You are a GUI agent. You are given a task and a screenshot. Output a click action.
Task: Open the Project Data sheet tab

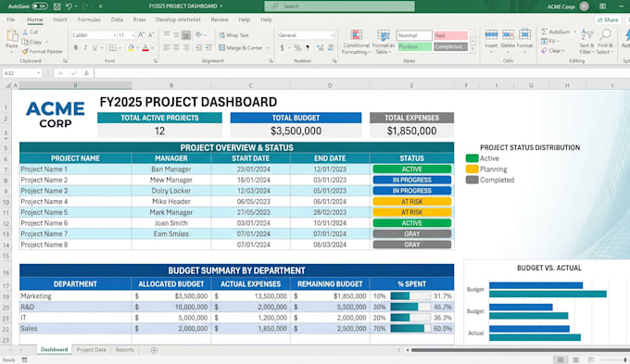click(x=91, y=350)
